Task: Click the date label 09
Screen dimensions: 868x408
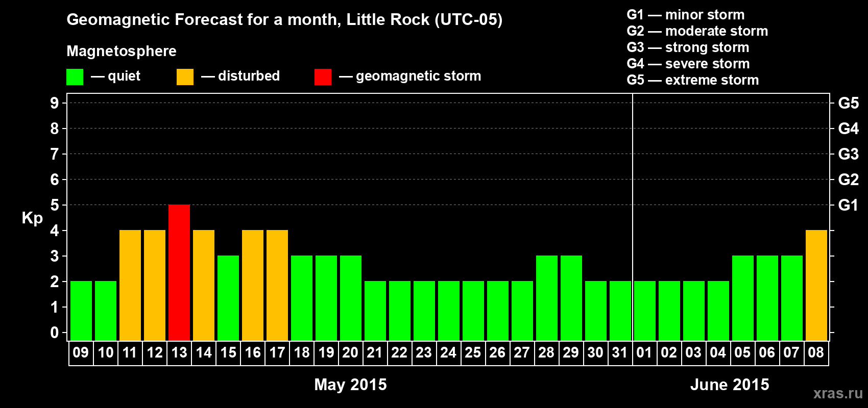Action: (81, 353)
